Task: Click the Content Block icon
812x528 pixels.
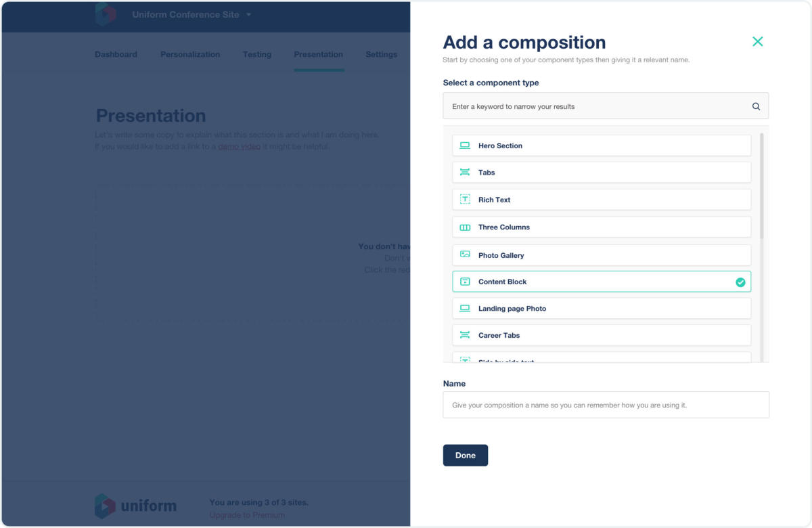Action: (465, 282)
